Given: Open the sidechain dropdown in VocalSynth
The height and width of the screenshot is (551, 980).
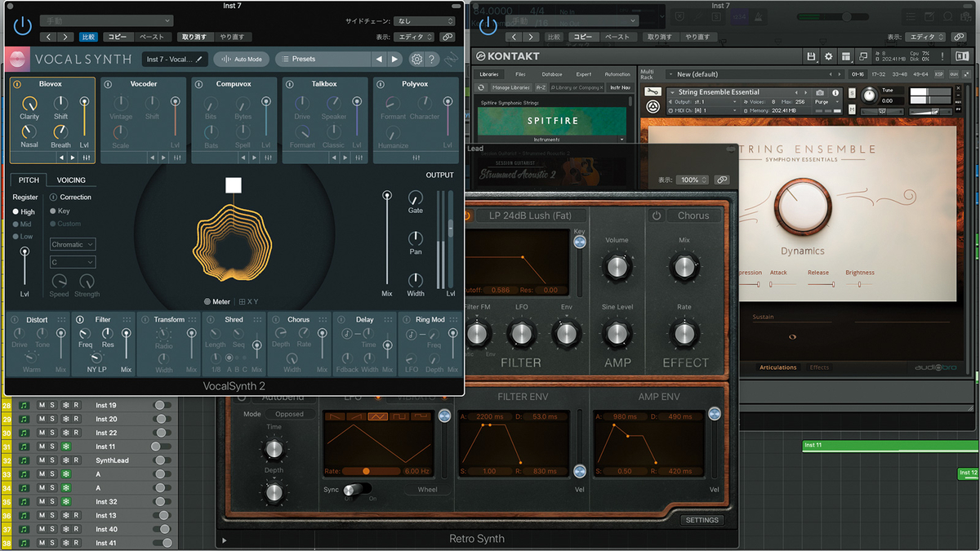Looking at the screenshot, I should [425, 21].
